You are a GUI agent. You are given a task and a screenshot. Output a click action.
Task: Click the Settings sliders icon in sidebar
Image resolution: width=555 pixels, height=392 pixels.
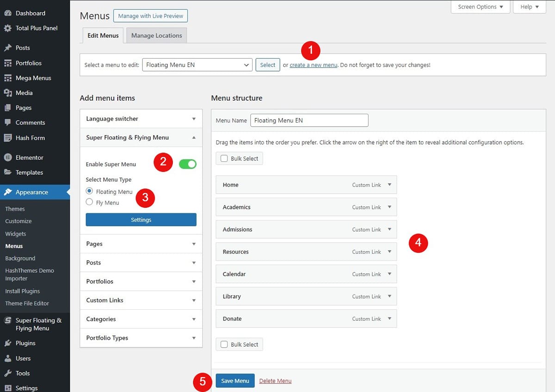pos(8,388)
